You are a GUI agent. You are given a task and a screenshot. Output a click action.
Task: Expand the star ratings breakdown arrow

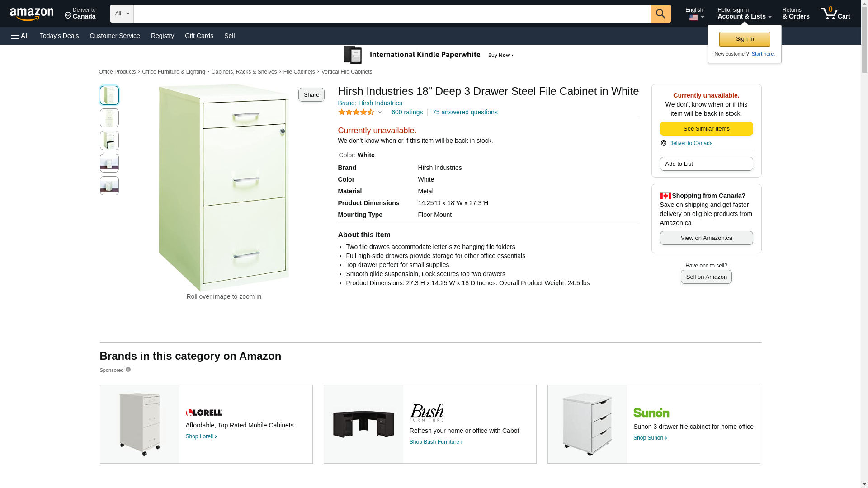pyautogui.click(x=380, y=112)
